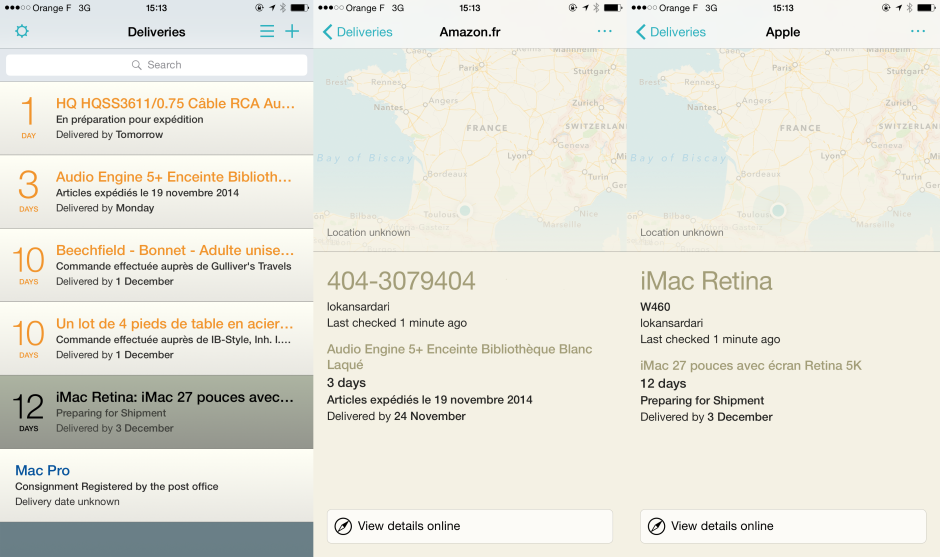The width and height of the screenshot is (940, 557).
Task: Tap iMac Retina heading in Apple panel
Action: coord(706,281)
